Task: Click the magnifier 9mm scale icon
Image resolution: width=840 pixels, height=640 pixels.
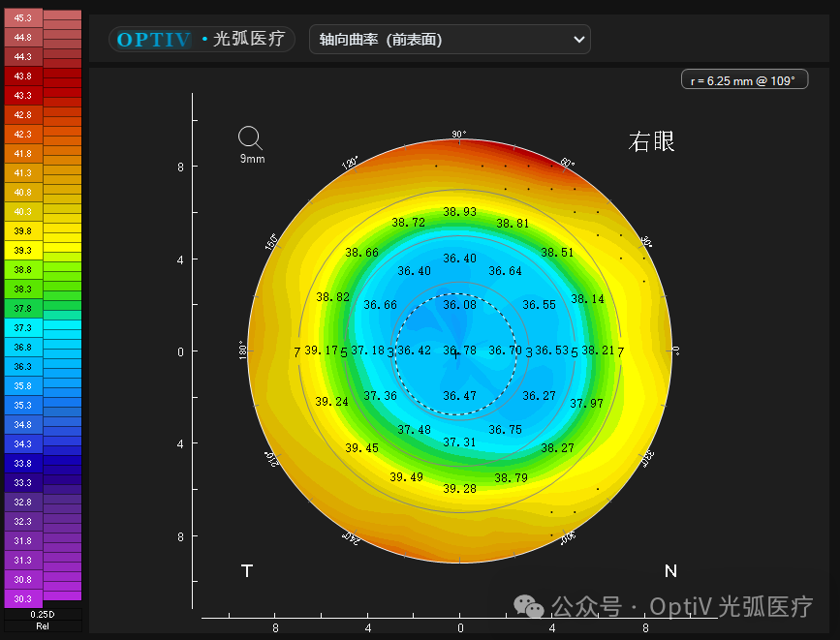Action: coord(250,137)
